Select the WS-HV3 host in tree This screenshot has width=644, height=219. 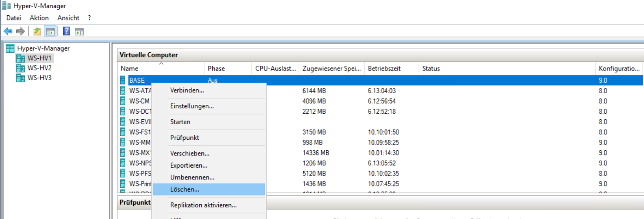(x=40, y=78)
